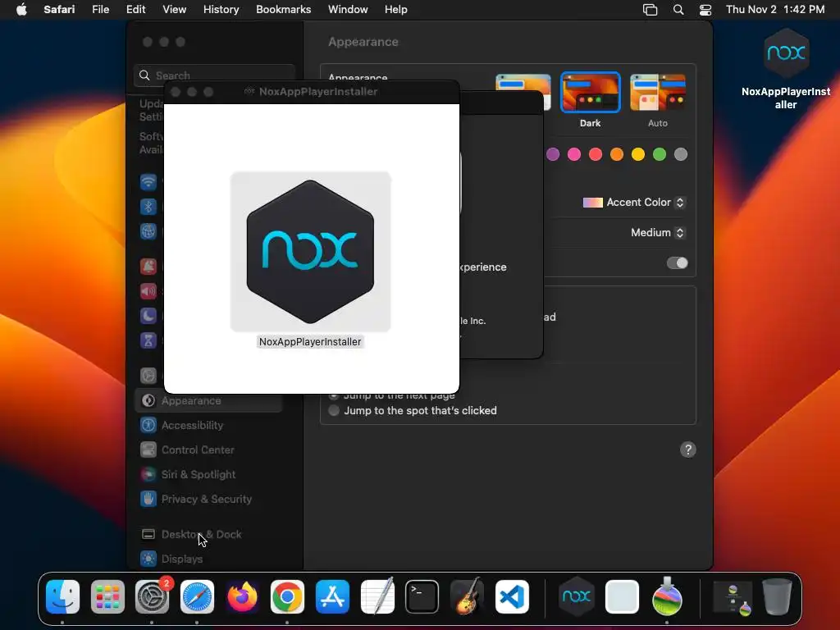Choose the orange accent color
The width and height of the screenshot is (840, 630).
pos(617,155)
